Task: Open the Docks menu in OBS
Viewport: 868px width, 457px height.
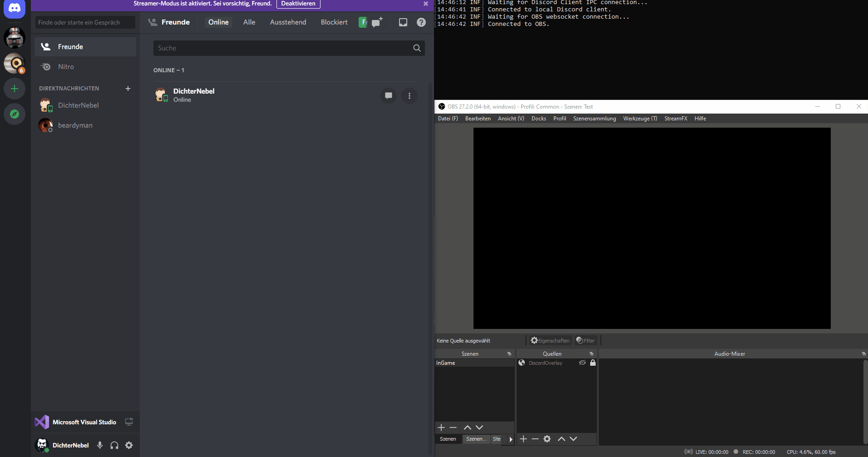Action: click(539, 119)
